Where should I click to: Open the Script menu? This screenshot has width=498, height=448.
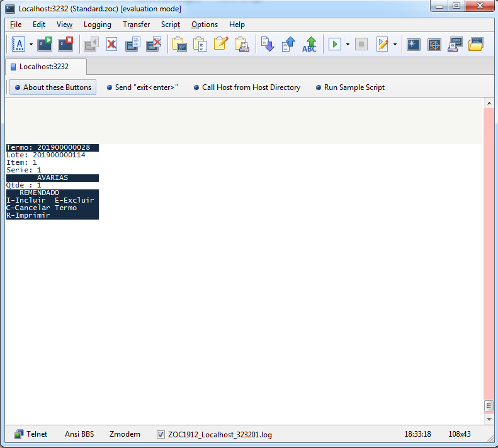pos(170,25)
